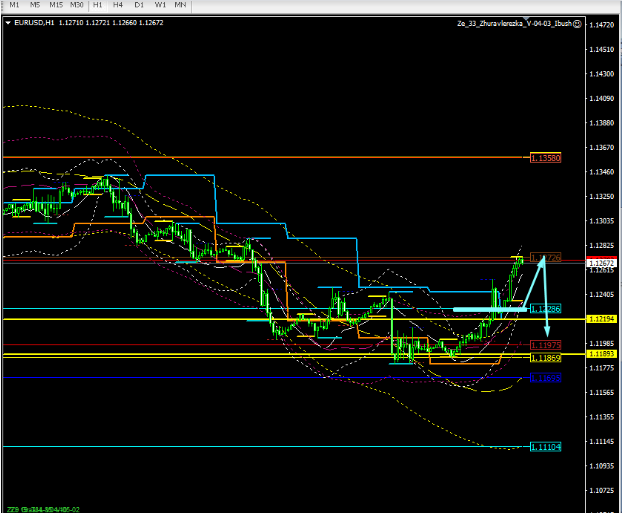Switch to MN monthly timeframe

pos(180,5)
